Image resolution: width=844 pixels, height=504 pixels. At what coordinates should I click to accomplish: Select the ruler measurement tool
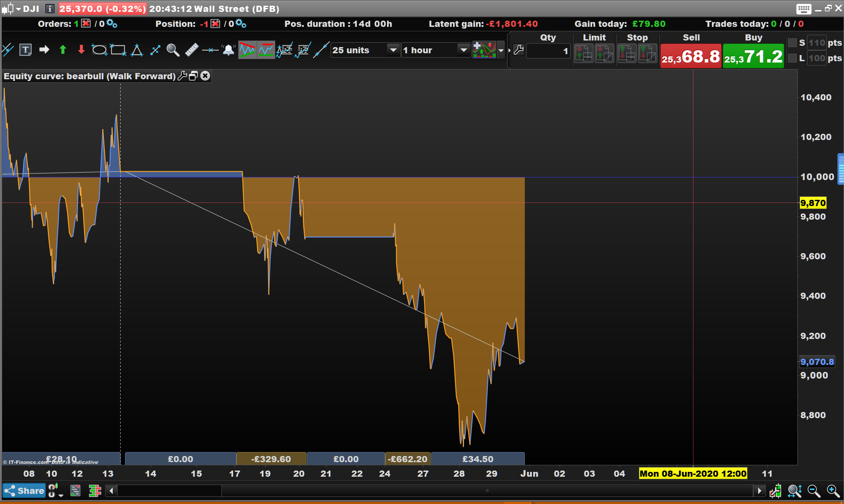coord(192,50)
